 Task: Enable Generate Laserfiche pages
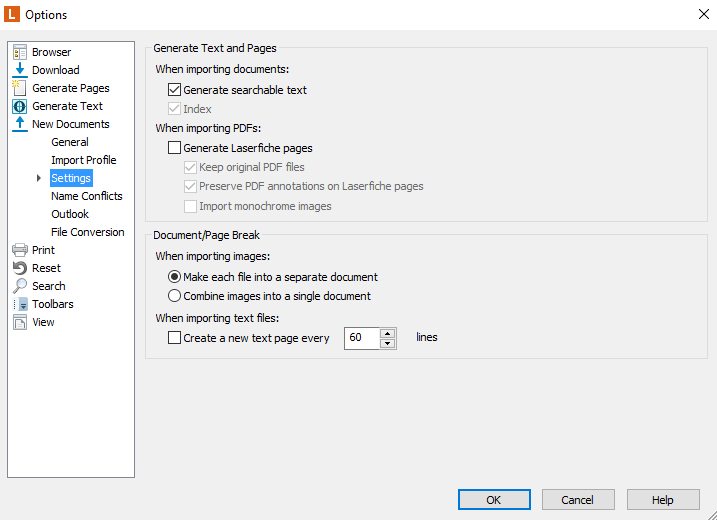click(174, 148)
